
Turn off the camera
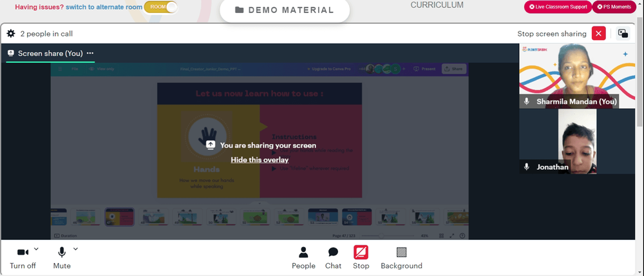[23, 259]
